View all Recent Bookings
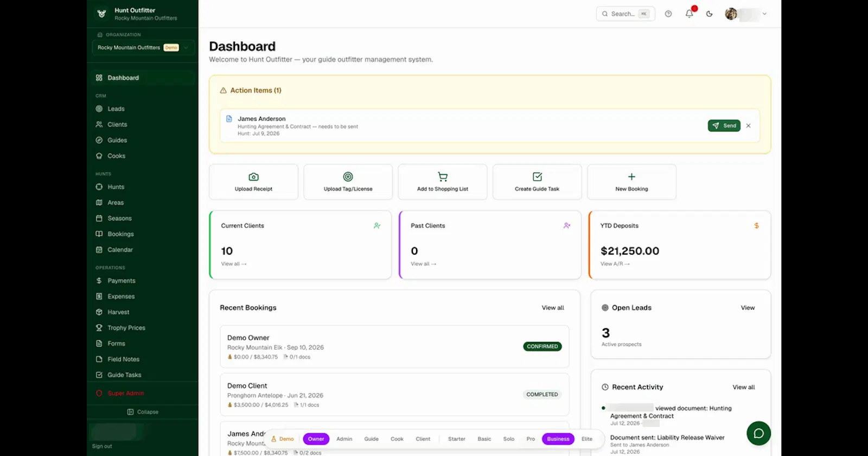The width and height of the screenshot is (868, 456). (553, 308)
